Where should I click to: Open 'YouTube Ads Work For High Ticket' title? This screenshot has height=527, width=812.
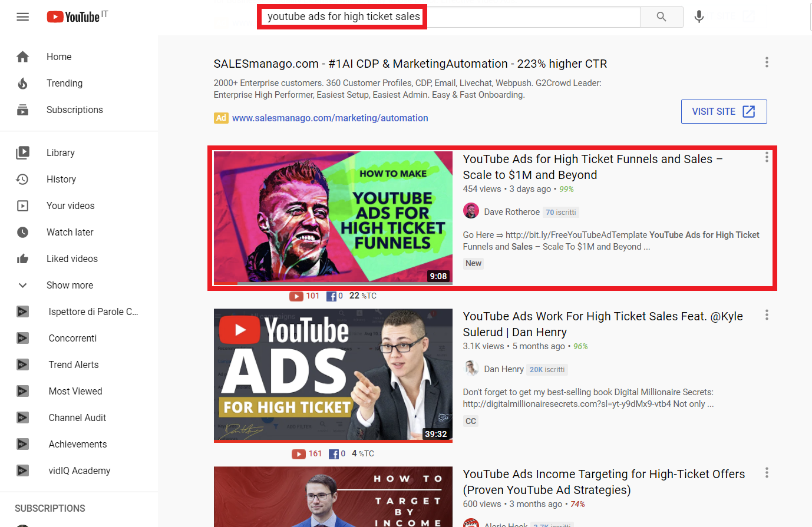point(603,324)
